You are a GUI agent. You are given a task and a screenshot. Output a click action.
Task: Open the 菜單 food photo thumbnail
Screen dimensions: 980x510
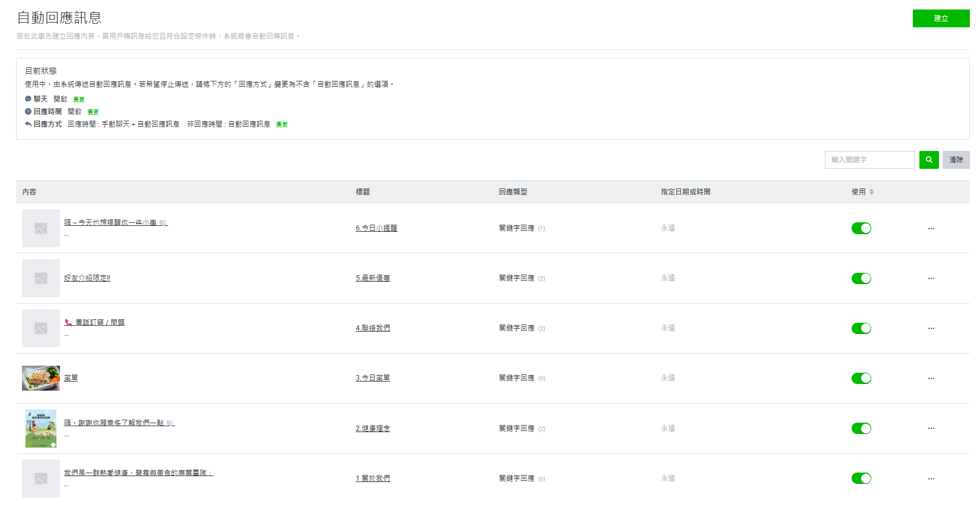tap(41, 378)
